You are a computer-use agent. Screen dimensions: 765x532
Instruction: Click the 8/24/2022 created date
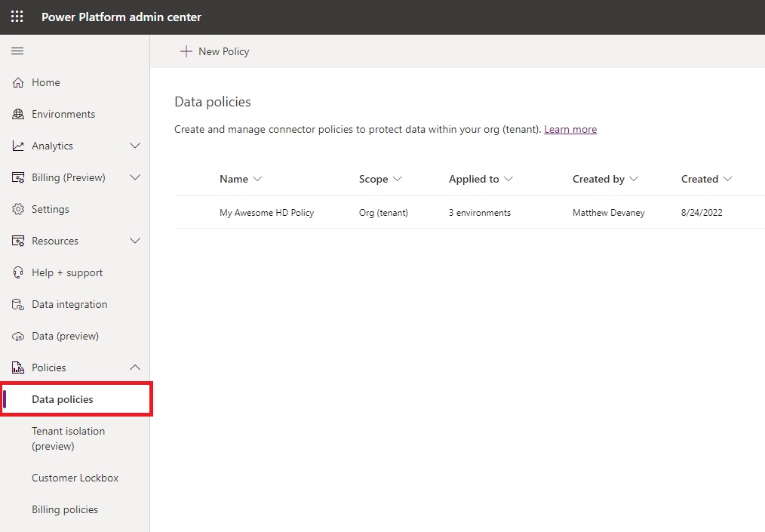click(702, 213)
